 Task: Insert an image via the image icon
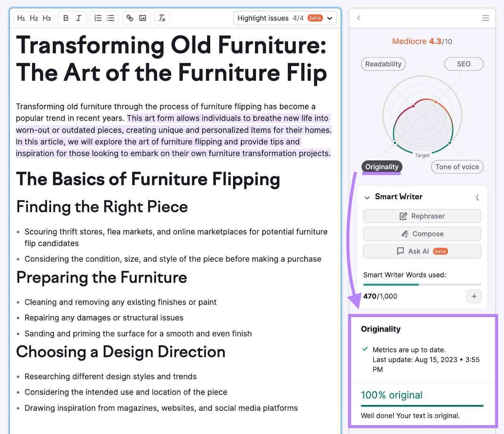click(143, 18)
